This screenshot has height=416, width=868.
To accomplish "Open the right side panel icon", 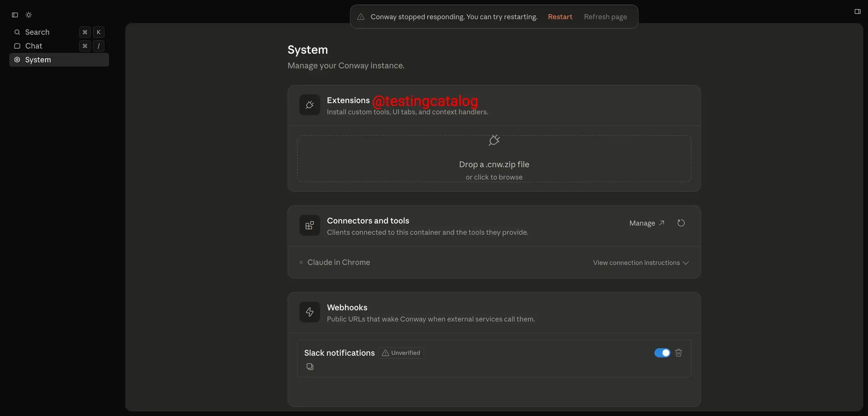I will (857, 12).
